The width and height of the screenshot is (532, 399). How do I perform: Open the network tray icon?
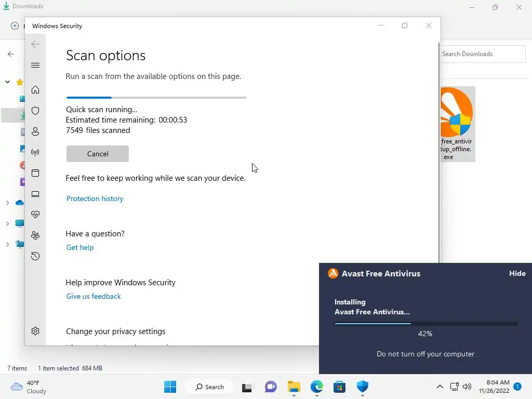pos(454,387)
